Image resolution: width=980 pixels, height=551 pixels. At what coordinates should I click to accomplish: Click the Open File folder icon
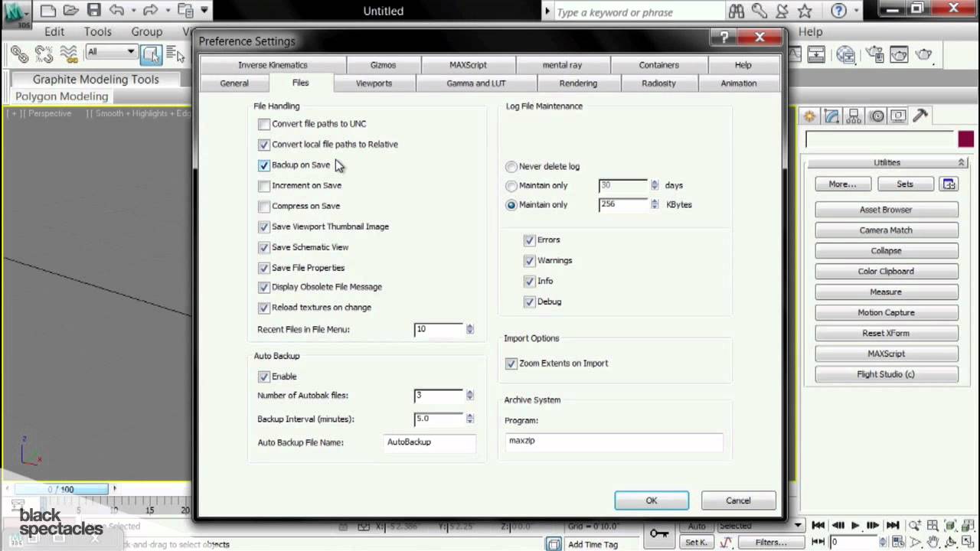click(71, 11)
